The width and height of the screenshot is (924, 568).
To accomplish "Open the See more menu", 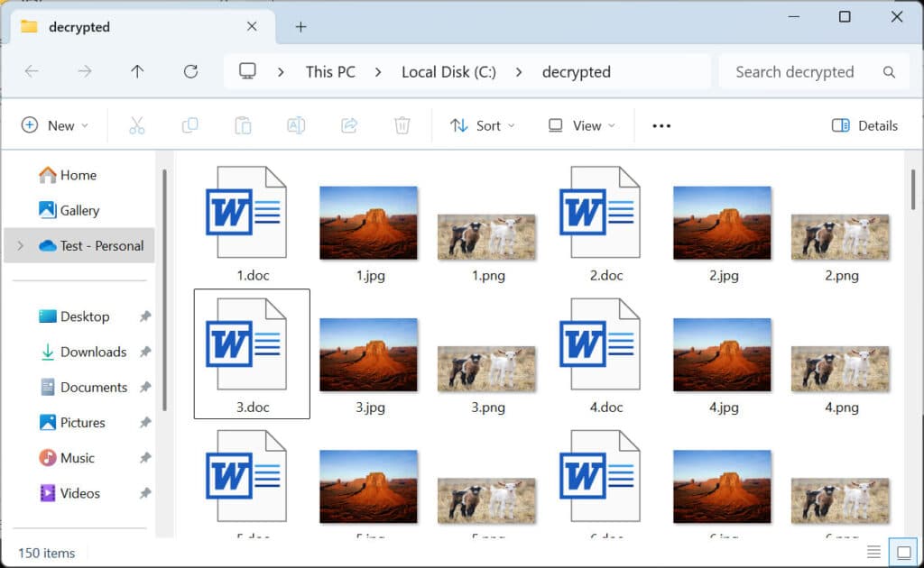I will pyautogui.click(x=661, y=125).
